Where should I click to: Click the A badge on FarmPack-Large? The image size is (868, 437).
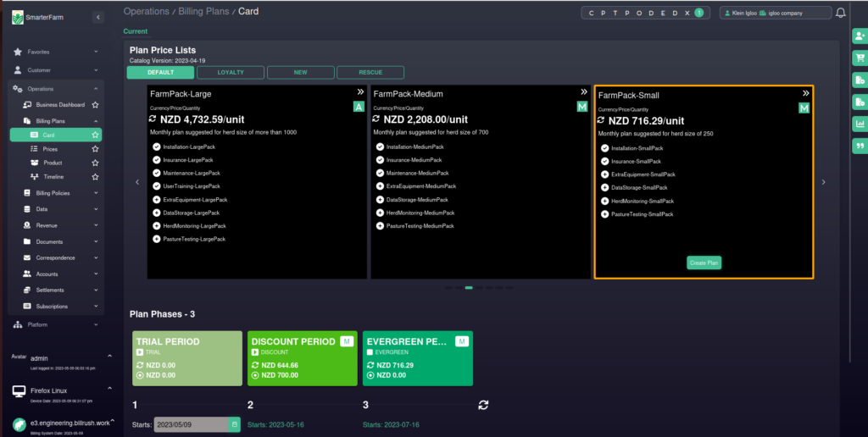(359, 107)
